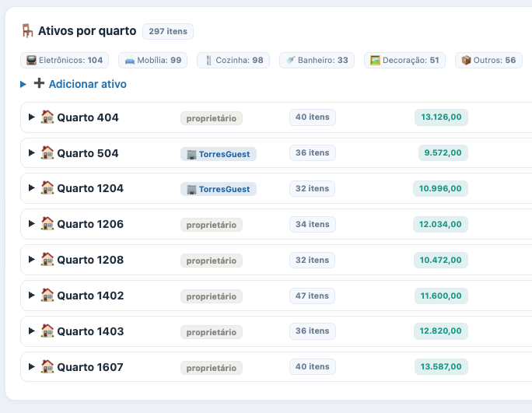The image size is (532, 413).
Task: Click the 10.996,00 value
Action: pyautogui.click(x=440, y=188)
